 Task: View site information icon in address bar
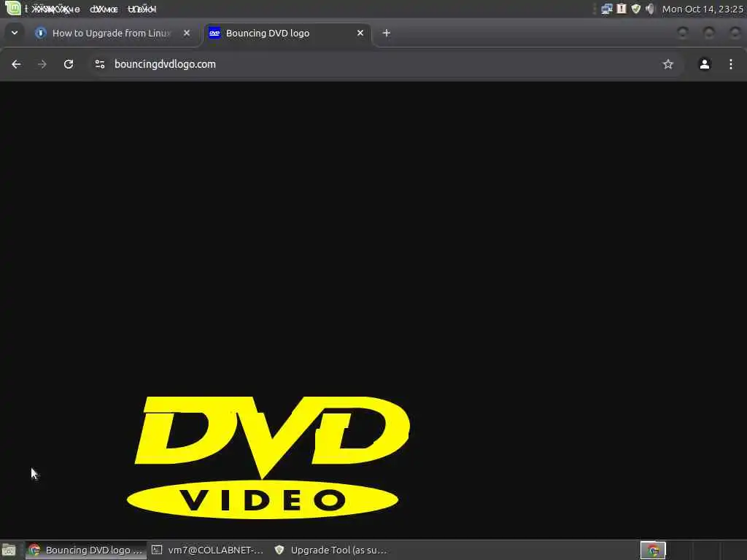(x=99, y=64)
